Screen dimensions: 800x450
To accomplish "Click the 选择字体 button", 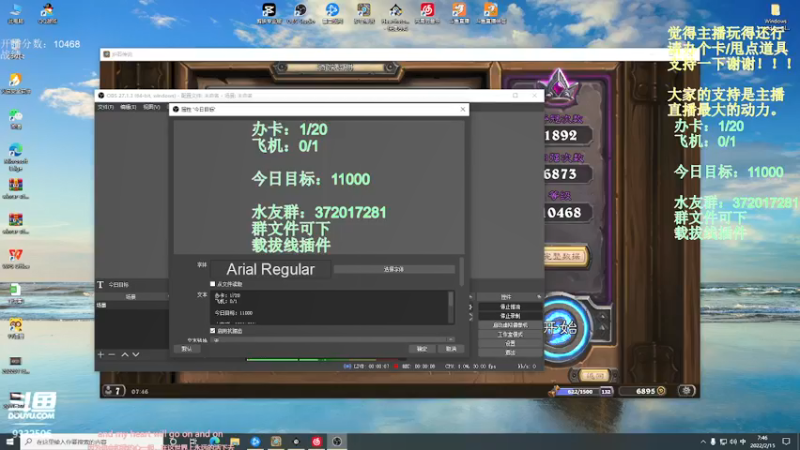I will 393,269.
